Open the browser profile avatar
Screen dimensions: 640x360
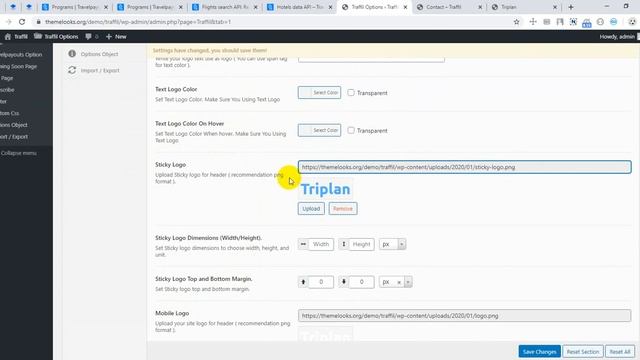632,22
